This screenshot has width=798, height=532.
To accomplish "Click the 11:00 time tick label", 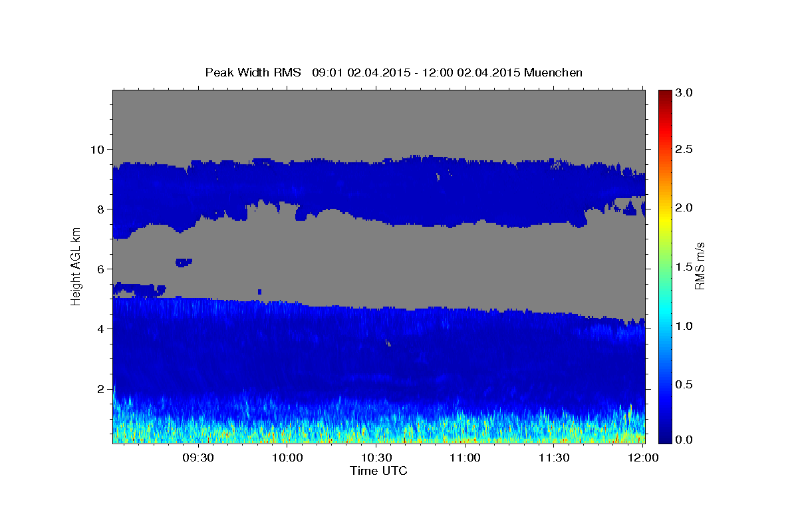I will [465, 458].
